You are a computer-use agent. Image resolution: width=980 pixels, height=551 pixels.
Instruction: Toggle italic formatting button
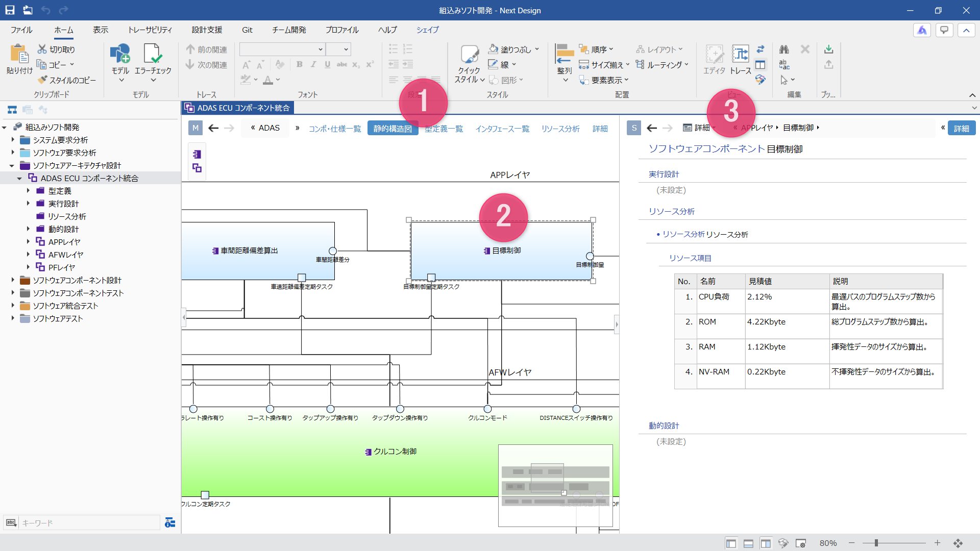coord(313,64)
